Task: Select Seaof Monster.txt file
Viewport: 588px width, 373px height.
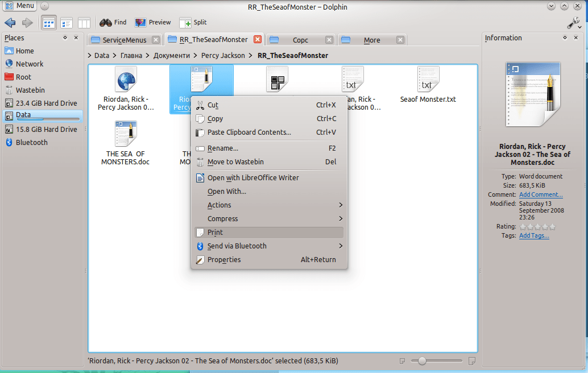Action: [x=428, y=85]
